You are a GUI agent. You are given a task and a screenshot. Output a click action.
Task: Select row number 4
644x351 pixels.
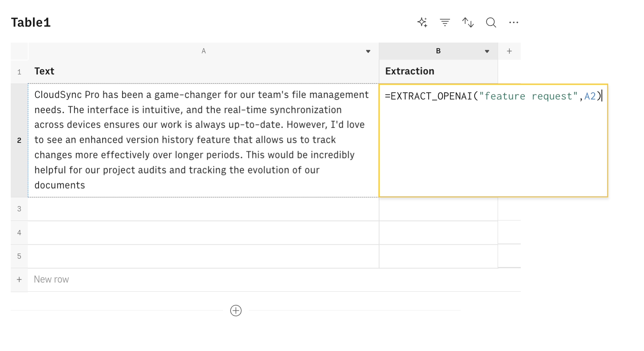coord(19,232)
